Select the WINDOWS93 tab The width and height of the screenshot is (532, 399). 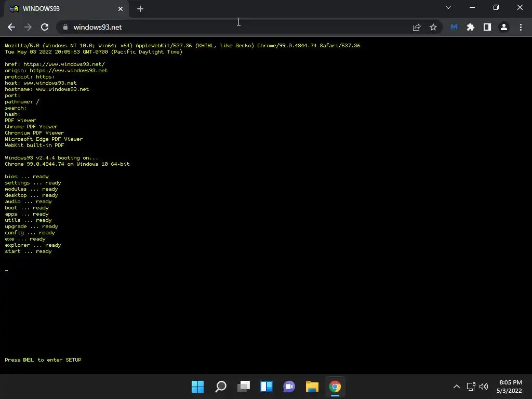66,9
